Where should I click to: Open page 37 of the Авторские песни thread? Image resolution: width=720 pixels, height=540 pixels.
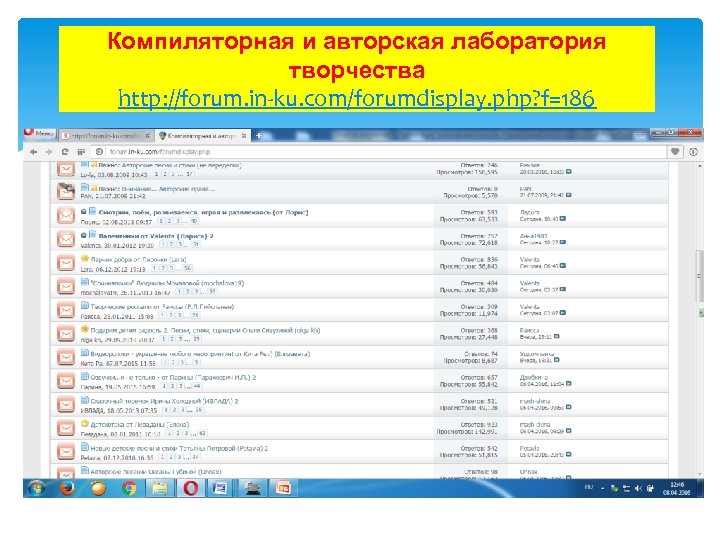(x=190, y=174)
